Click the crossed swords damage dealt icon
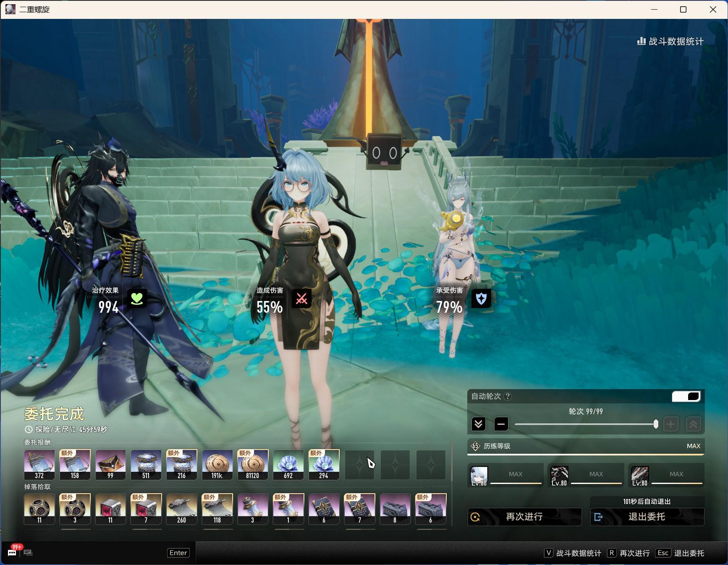This screenshot has height=565, width=728. click(x=301, y=298)
